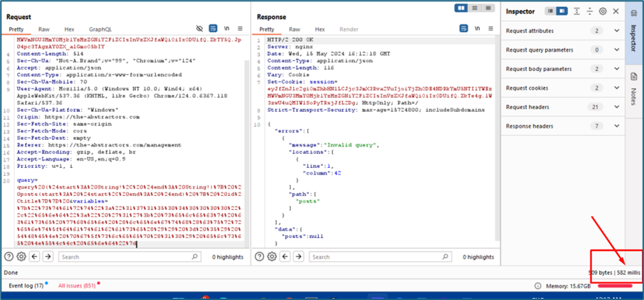This screenshot has width=644, height=300.
Task: Click the 'Done' status text
Action: 11,273
